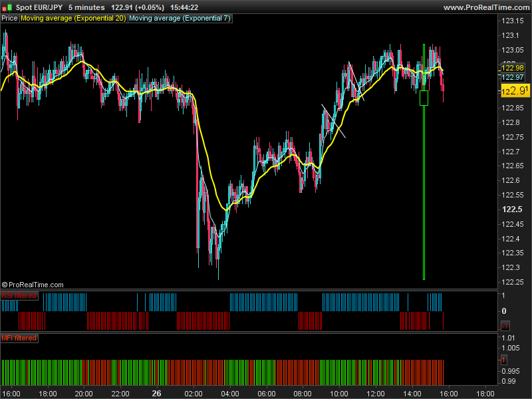
Task: Click the green rectangle marker on the chart
Action: (x=424, y=98)
